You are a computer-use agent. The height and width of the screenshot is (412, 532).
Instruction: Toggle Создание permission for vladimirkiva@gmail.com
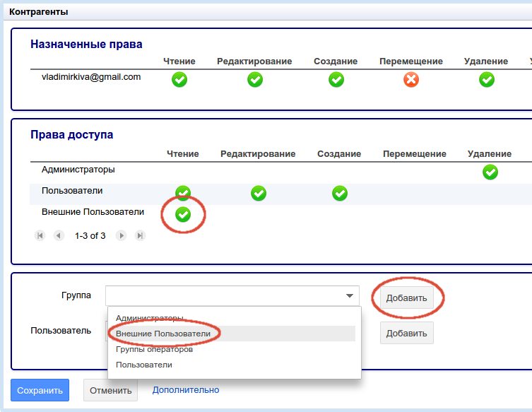(336, 80)
